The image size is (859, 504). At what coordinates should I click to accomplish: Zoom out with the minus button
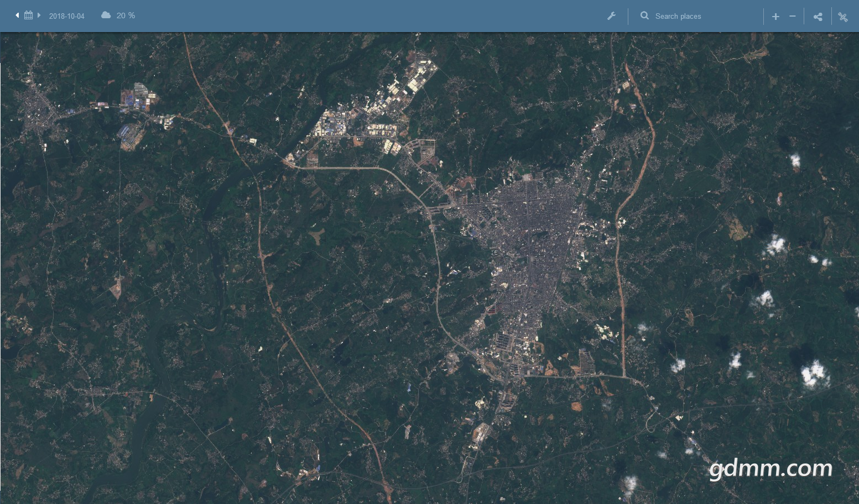[792, 17]
